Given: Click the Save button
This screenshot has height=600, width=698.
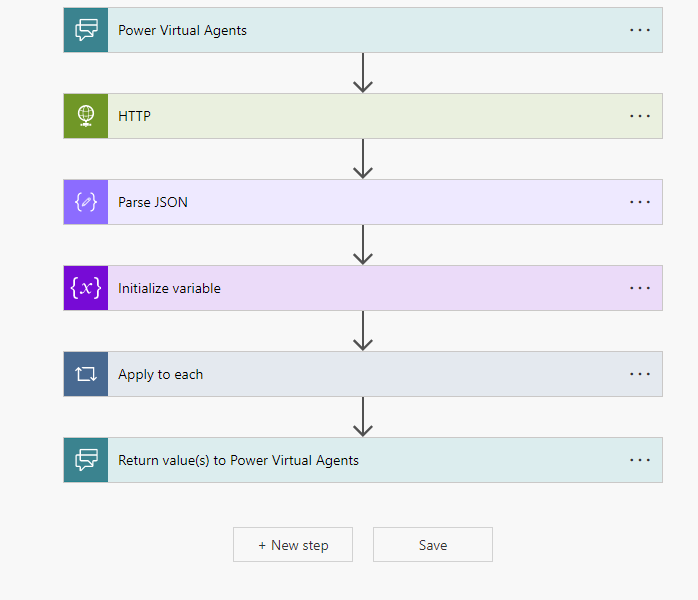Looking at the screenshot, I should pyautogui.click(x=433, y=545).
